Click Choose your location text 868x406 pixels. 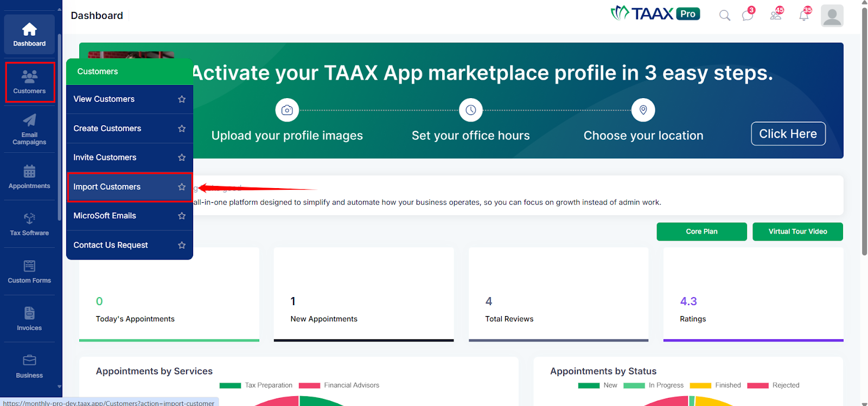643,136
